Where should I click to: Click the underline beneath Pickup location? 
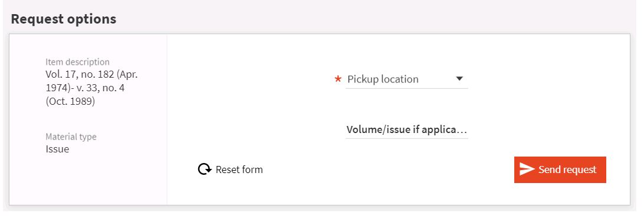pyautogui.click(x=406, y=88)
